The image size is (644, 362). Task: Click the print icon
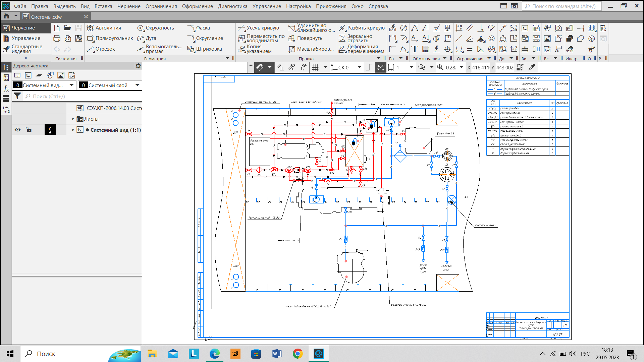pos(57,39)
